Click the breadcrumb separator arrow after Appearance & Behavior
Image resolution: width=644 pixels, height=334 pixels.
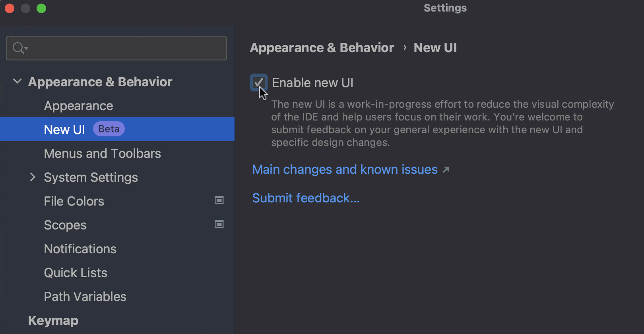click(404, 47)
